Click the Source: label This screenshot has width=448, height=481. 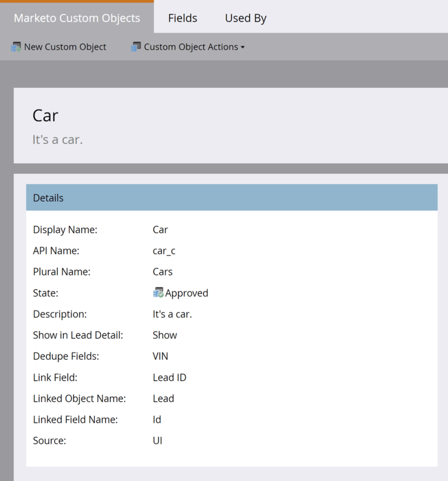pos(50,440)
